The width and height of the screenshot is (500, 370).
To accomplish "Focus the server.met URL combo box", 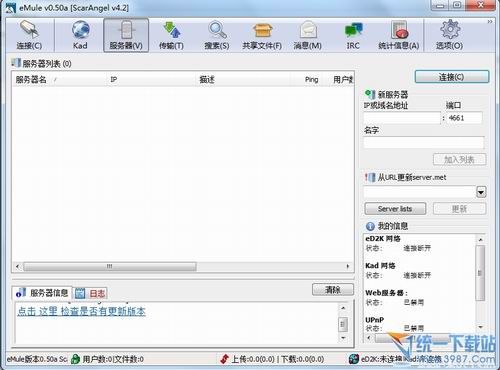I will 420,192.
